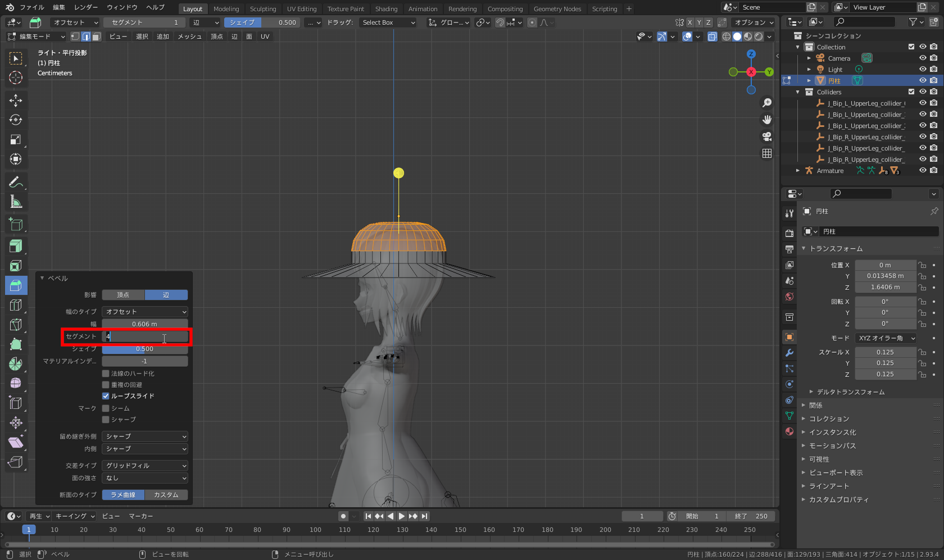Open the Output properties tab
Viewport: 944px width, 560px height.
coord(789,249)
